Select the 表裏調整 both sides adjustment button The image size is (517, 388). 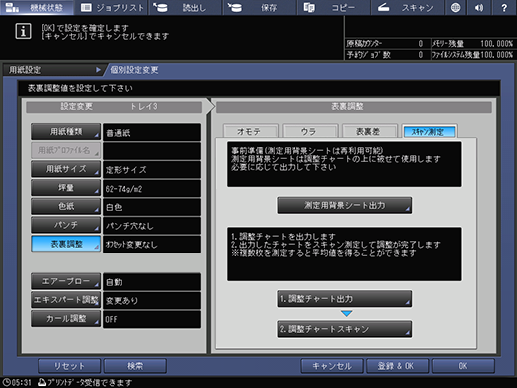tap(66, 244)
